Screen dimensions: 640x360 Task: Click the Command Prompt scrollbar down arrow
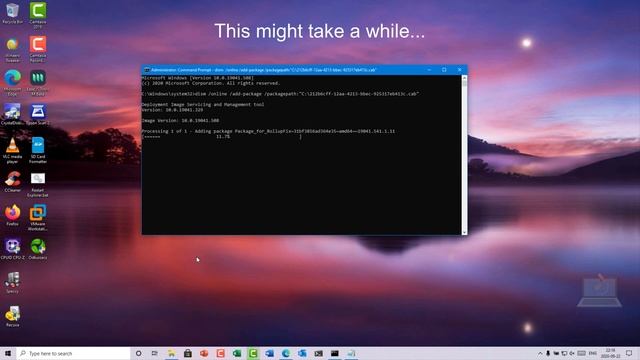(x=464, y=232)
